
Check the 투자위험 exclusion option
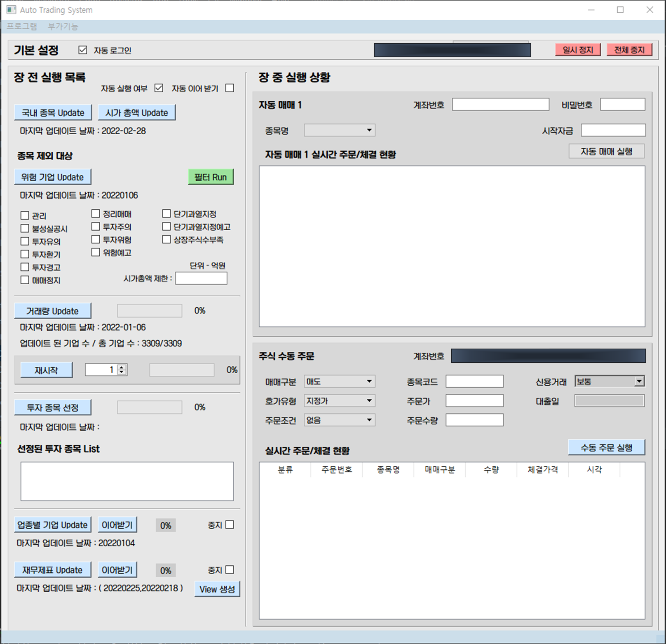(x=96, y=239)
